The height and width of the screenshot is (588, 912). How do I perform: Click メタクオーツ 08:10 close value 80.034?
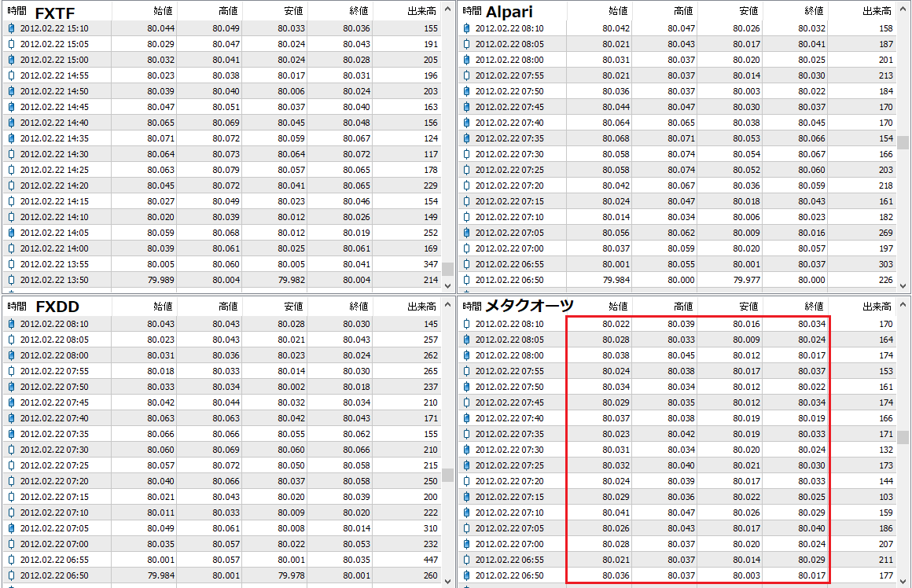point(811,324)
